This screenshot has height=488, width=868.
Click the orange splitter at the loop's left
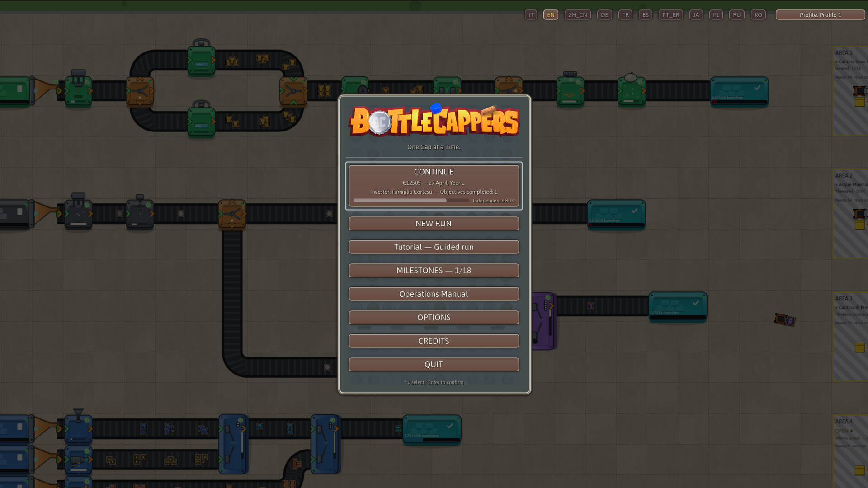coord(140,91)
